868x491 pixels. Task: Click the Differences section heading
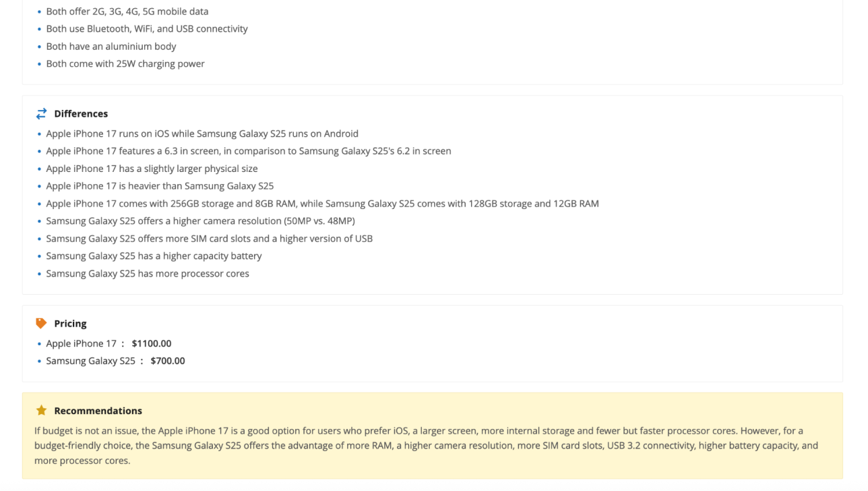[81, 114]
